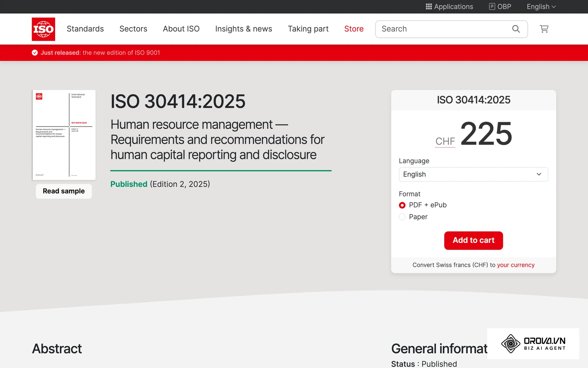Viewport: 588px width, 368px height.
Task: Click the Read sample button
Action: (64, 191)
